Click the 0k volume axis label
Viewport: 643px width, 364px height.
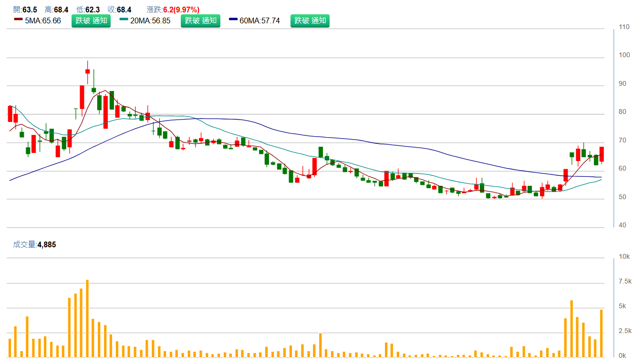tap(623, 356)
